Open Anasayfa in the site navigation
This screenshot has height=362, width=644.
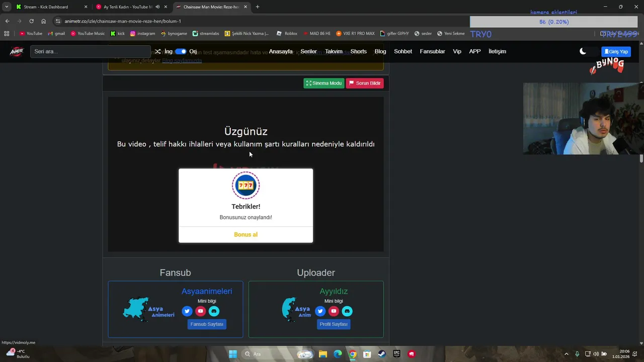281,51
